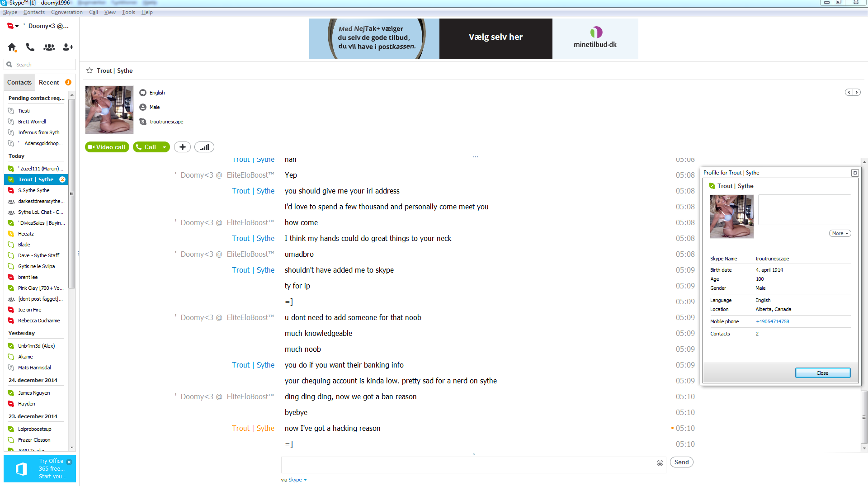This screenshot has width=868, height=486.
Task: Open the View menu
Action: pyautogui.click(x=110, y=12)
